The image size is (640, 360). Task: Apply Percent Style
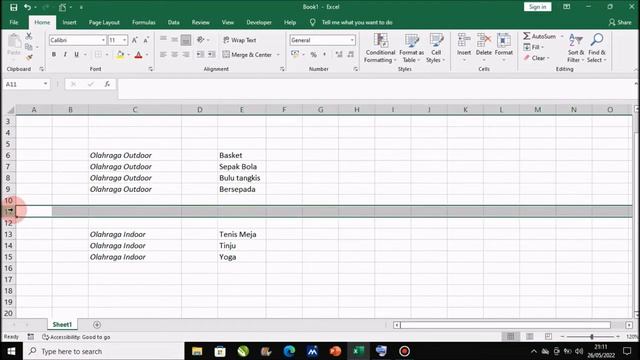click(x=313, y=55)
